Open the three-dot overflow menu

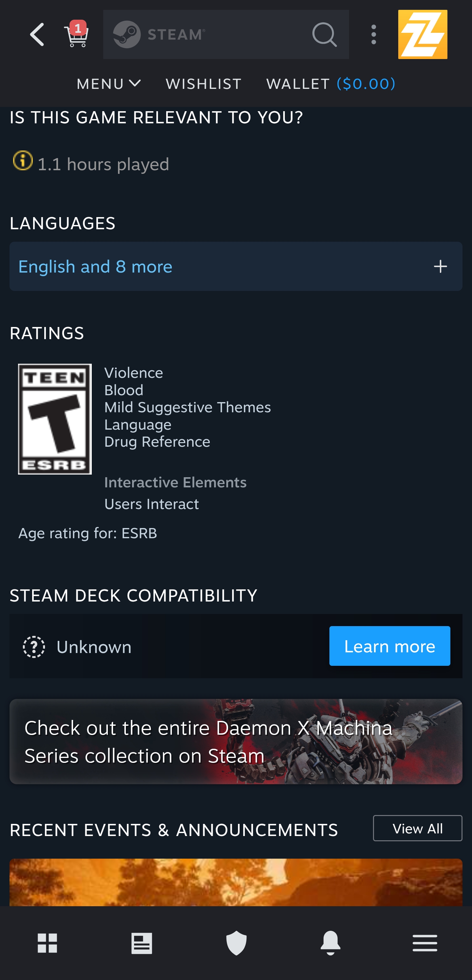[x=373, y=35]
